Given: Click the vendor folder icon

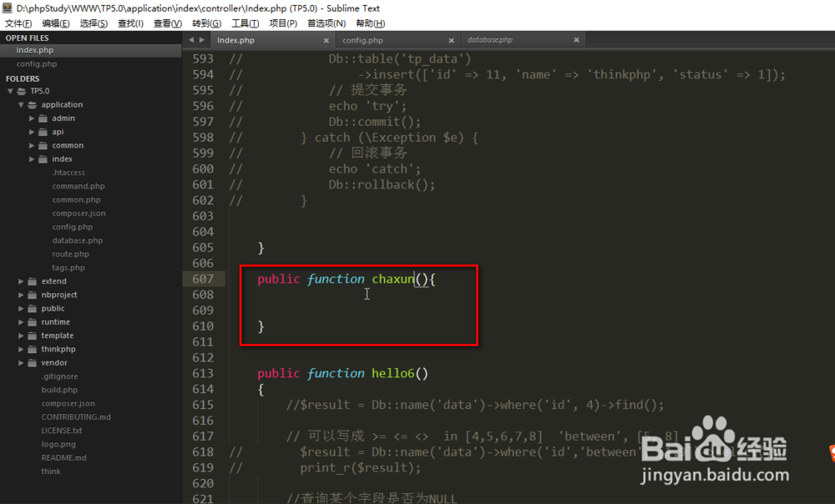Looking at the screenshot, I should [33, 363].
